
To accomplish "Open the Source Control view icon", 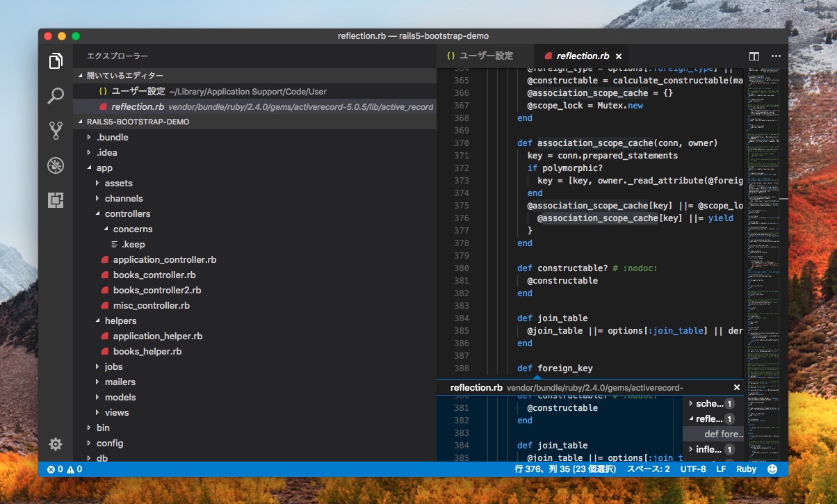I will point(56,131).
